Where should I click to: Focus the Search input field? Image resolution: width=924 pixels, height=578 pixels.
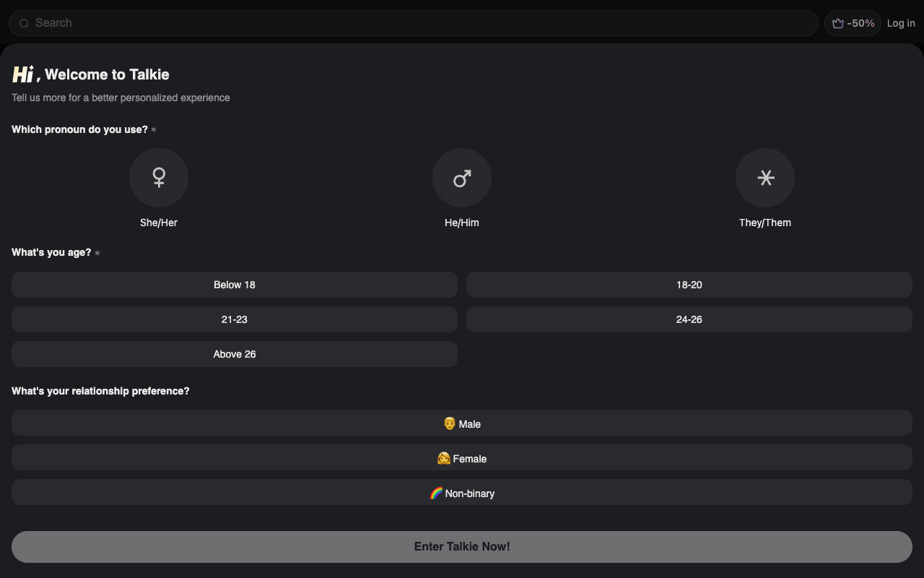tap(414, 23)
